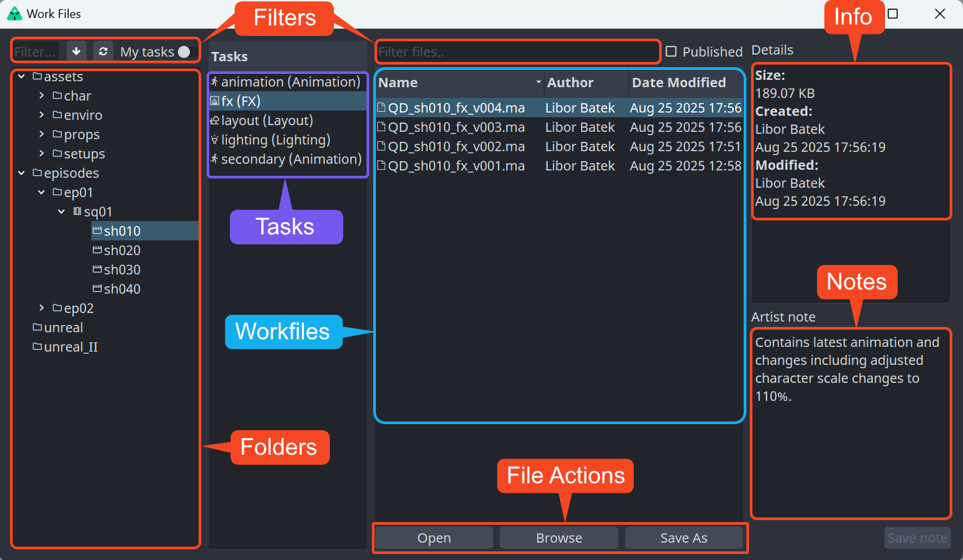Click into the Filter files input field
This screenshot has width=963, height=560.
point(517,52)
